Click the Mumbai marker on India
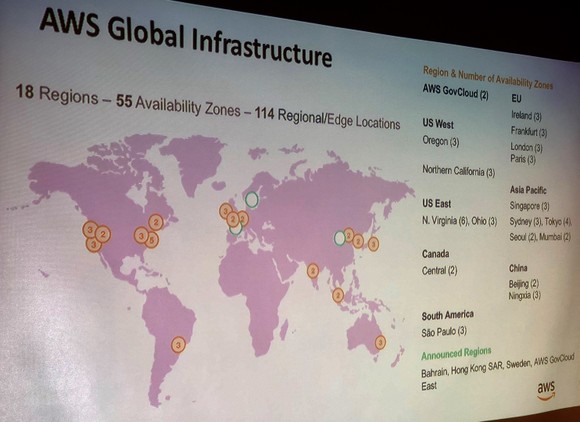 click(313, 271)
